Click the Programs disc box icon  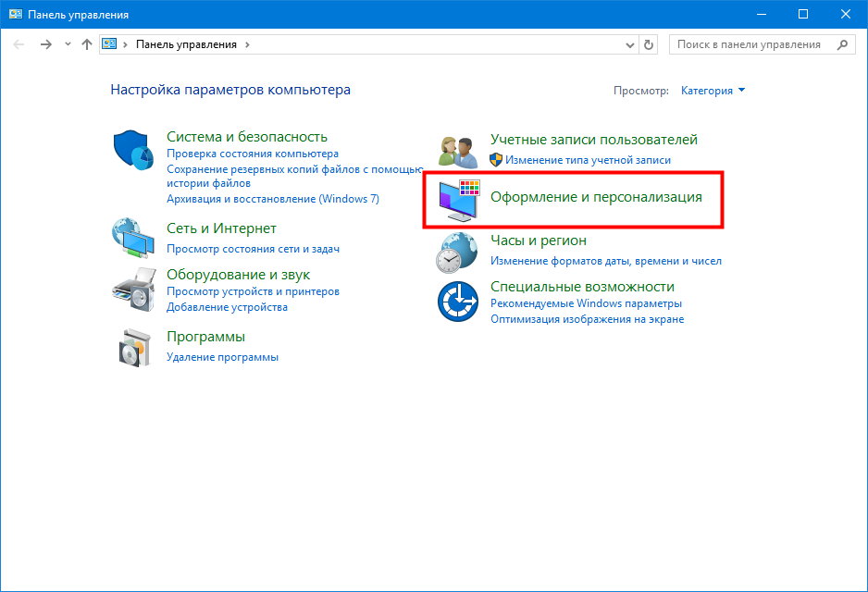pos(134,348)
